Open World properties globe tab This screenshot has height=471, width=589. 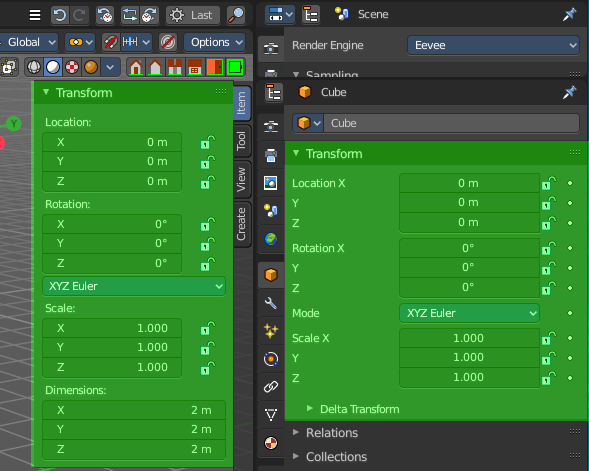pyautogui.click(x=271, y=239)
